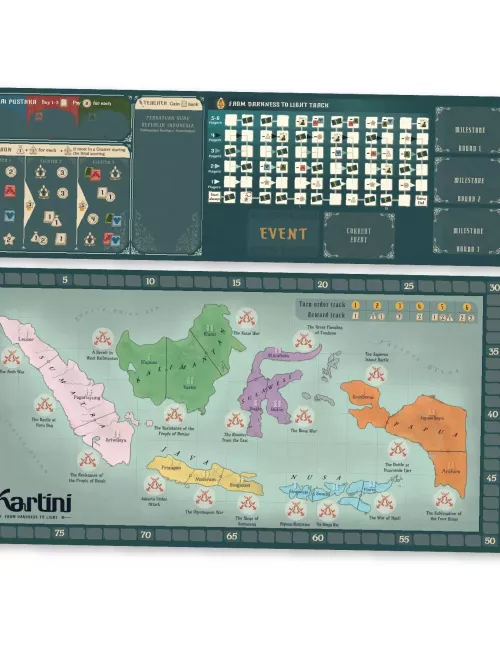Click the quill icon next to Teacher label
The height and width of the screenshot is (650, 500).
(141, 102)
